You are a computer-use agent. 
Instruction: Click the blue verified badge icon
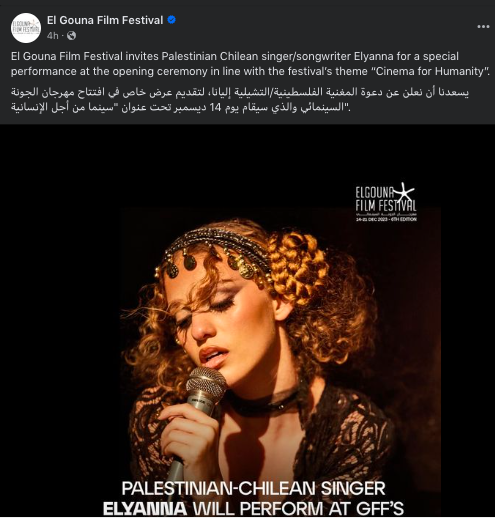pos(171,20)
